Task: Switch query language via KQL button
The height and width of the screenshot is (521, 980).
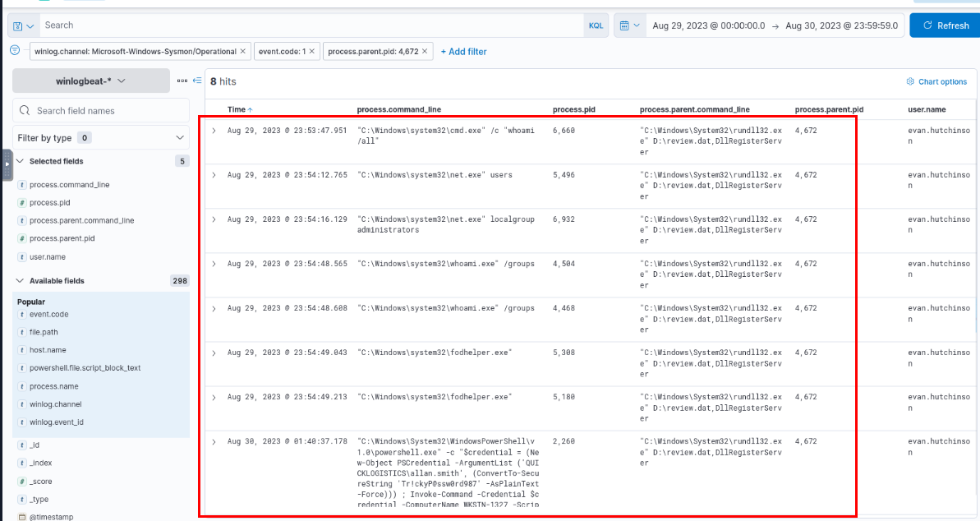Action: 596,25
